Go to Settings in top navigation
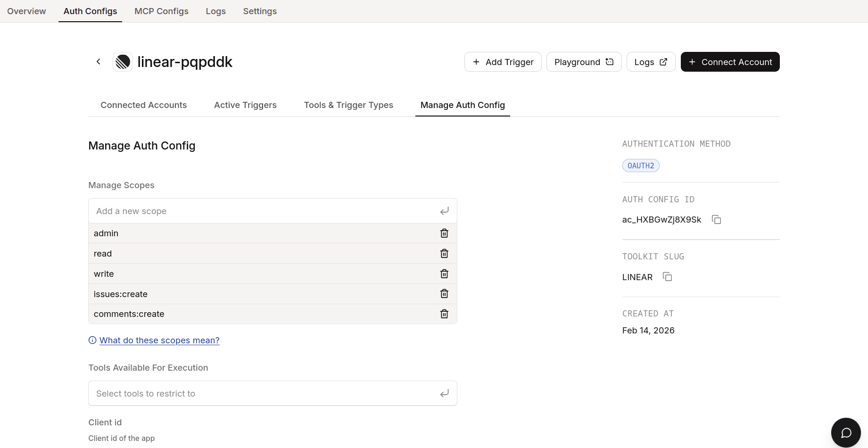Screen dimensions: 868x448 coord(260,11)
